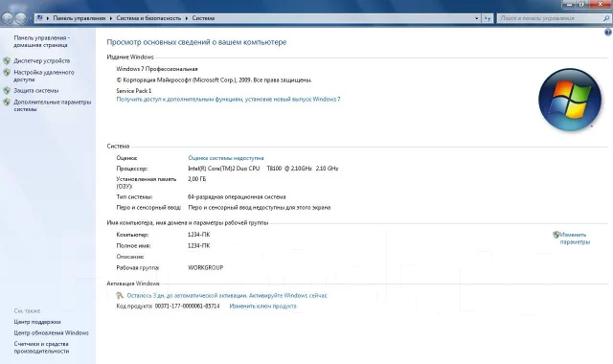Open Счетчики и средства производительности link
Image resolution: width=613 pixels, height=364 pixels.
[41, 348]
